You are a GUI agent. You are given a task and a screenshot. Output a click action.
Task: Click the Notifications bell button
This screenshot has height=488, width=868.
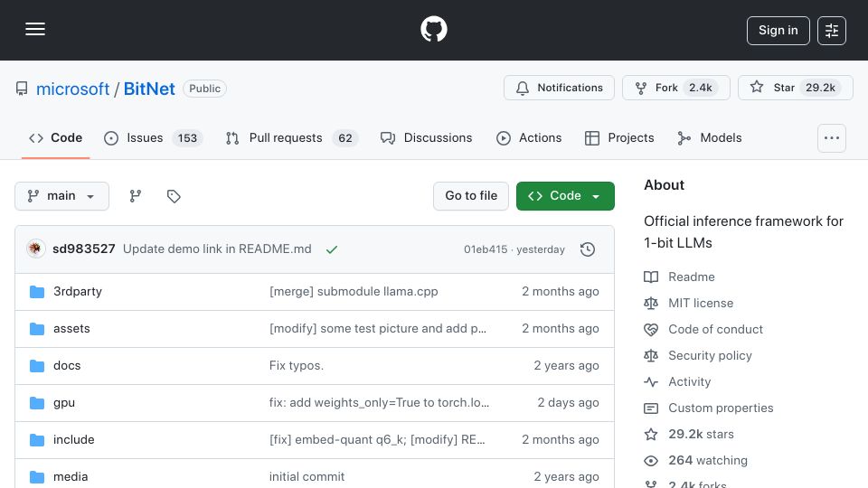coord(559,88)
